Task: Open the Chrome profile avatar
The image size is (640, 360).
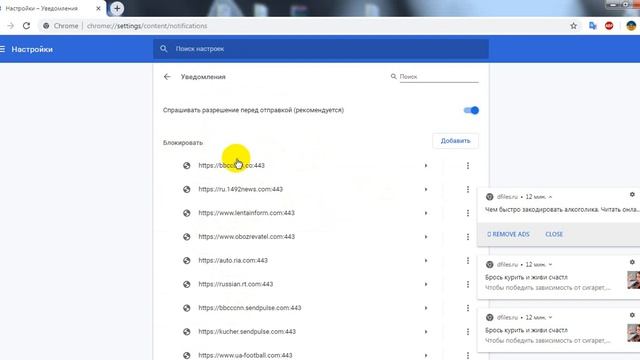Action: coord(631,26)
